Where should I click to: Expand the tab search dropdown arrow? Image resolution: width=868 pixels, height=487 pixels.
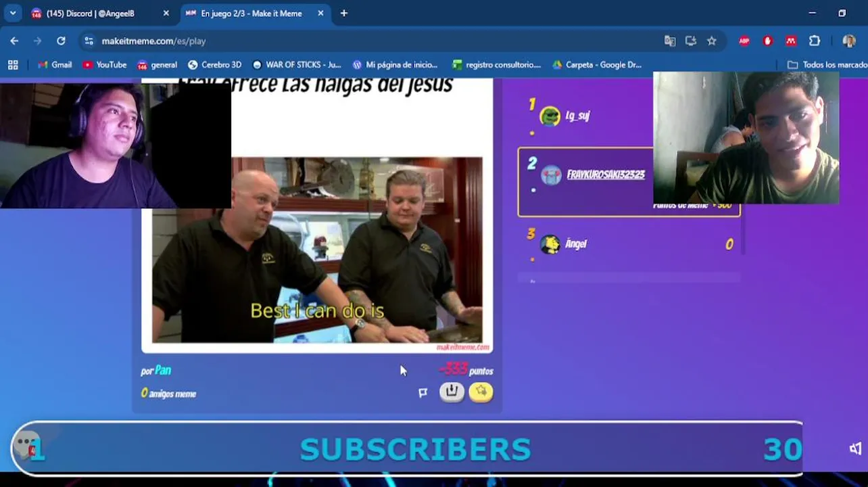(13, 14)
